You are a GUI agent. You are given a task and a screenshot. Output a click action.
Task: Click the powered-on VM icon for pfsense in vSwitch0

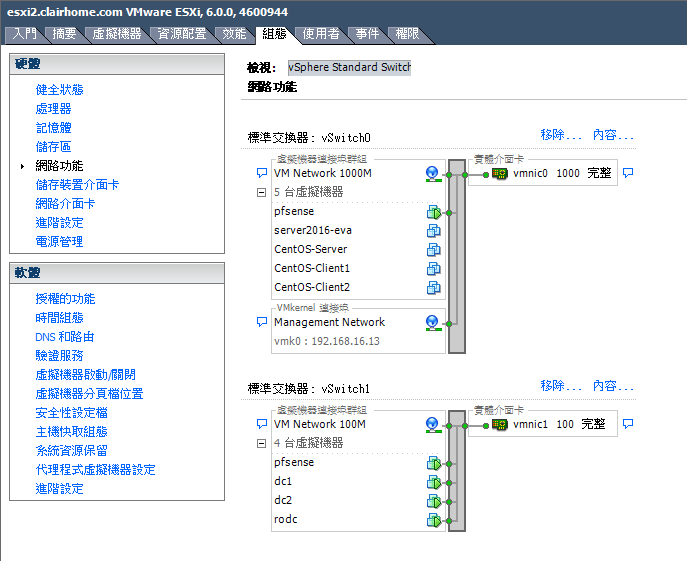coord(434,212)
